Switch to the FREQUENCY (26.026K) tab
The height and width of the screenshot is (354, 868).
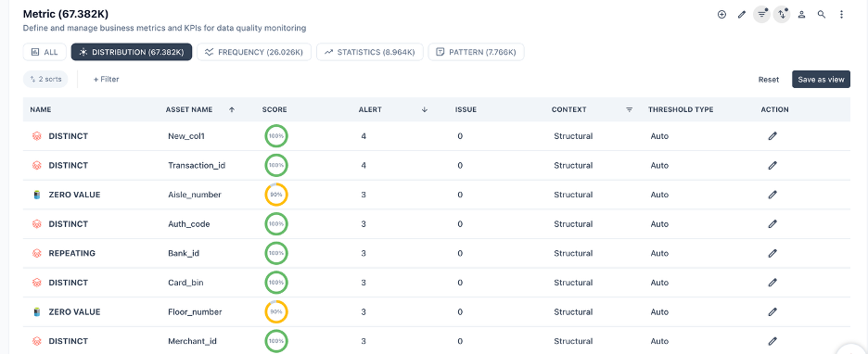pyautogui.click(x=254, y=52)
